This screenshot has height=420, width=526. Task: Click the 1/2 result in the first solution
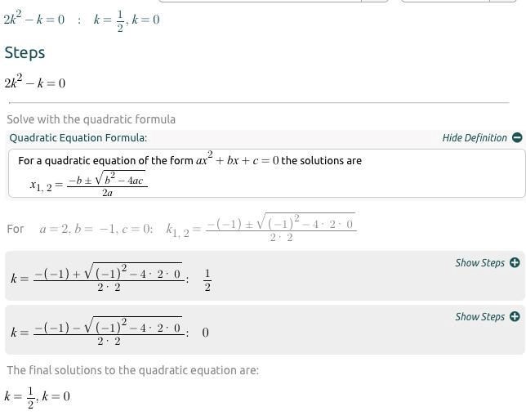(207, 279)
